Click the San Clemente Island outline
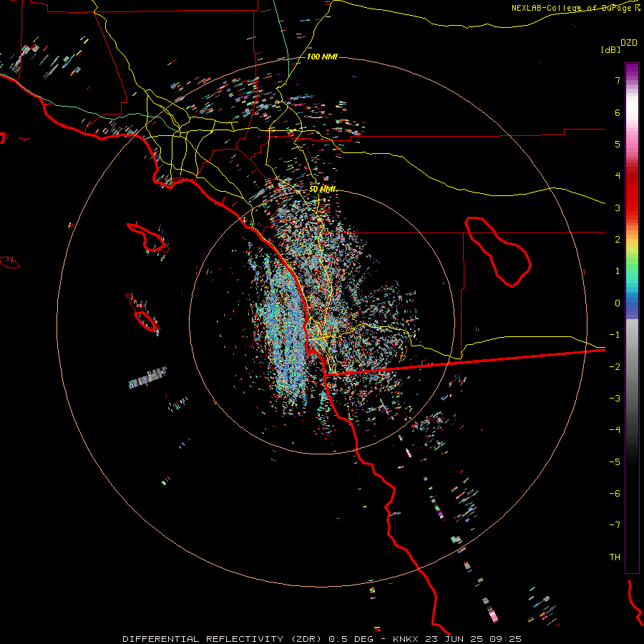The image size is (644, 644). 143,313
